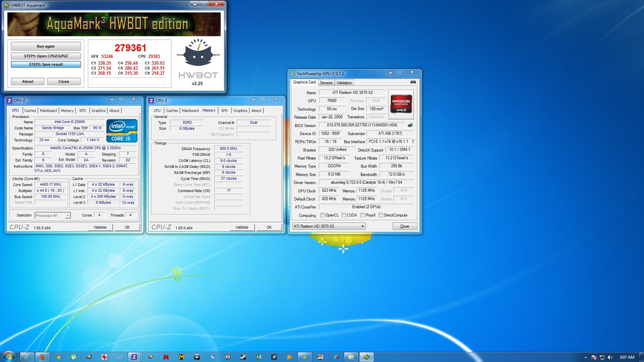Click the CPU-Z purple taskbar icon

[x=134, y=357]
